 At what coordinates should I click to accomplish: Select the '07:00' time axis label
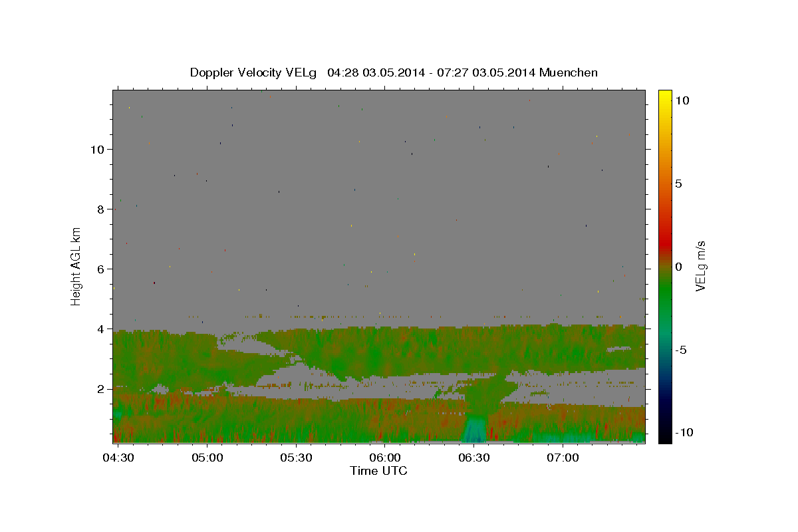click(563, 458)
